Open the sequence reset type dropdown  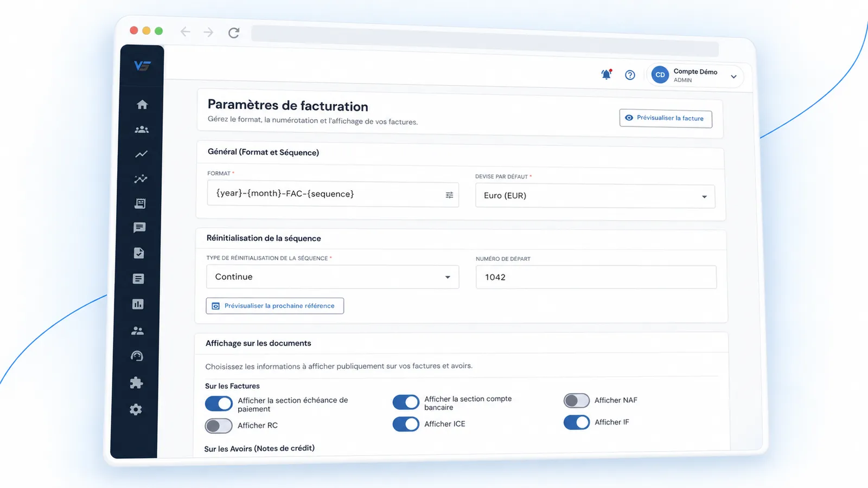point(333,277)
